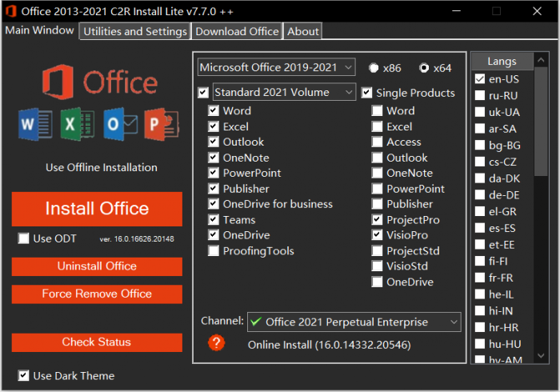This screenshot has width=560, height=392.
Task: Uncheck the en-US language checkbox
Action: pos(480,79)
